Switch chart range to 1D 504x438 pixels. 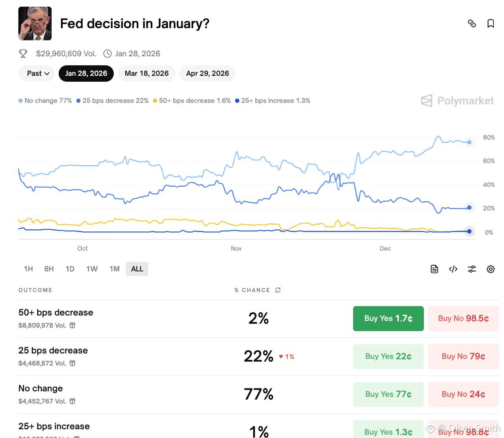point(70,269)
